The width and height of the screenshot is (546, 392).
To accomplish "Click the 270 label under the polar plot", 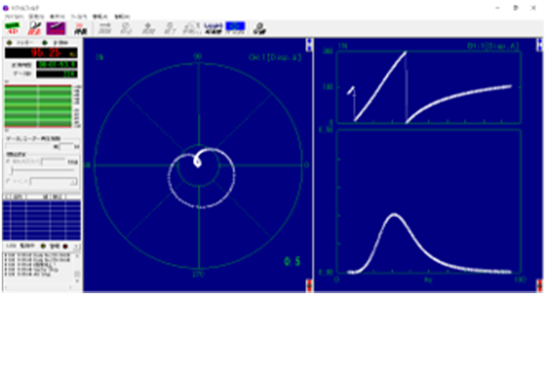I will (x=198, y=274).
